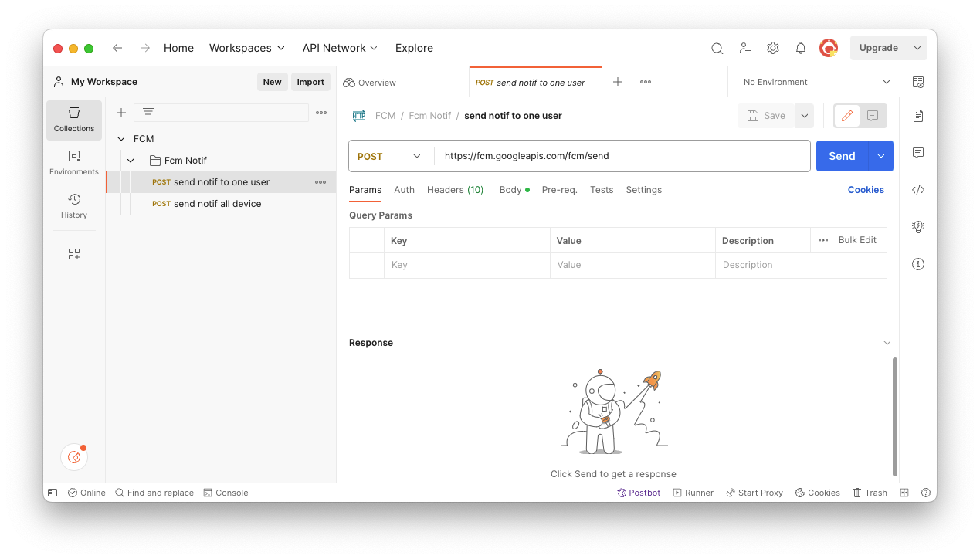Open the Upgrade dropdown arrow
Image resolution: width=980 pixels, height=559 pixels.
click(x=917, y=48)
